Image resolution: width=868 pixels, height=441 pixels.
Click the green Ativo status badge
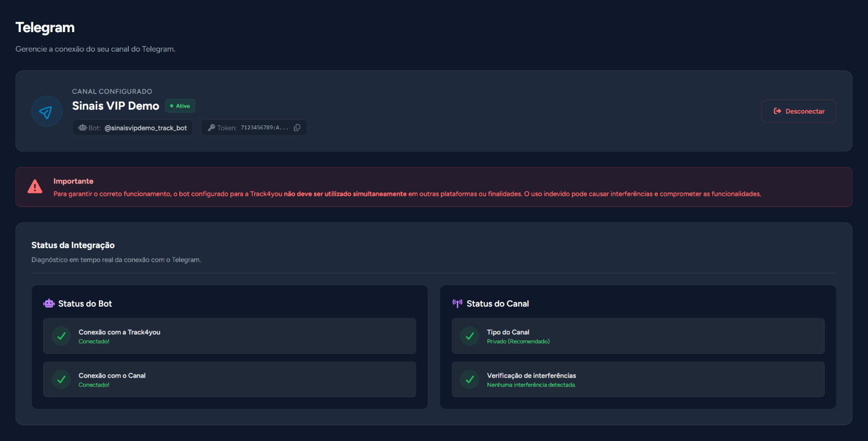tap(180, 106)
